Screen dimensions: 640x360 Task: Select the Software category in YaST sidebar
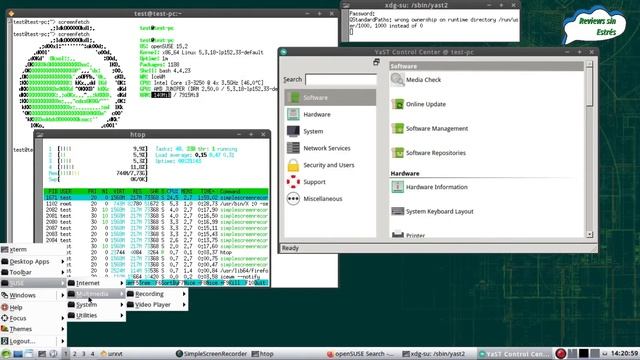(x=330, y=98)
